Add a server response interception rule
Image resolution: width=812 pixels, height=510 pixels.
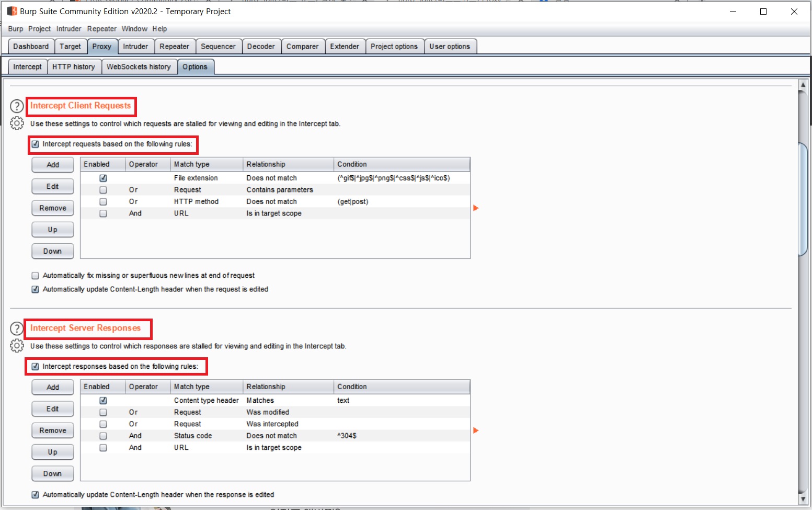click(53, 387)
